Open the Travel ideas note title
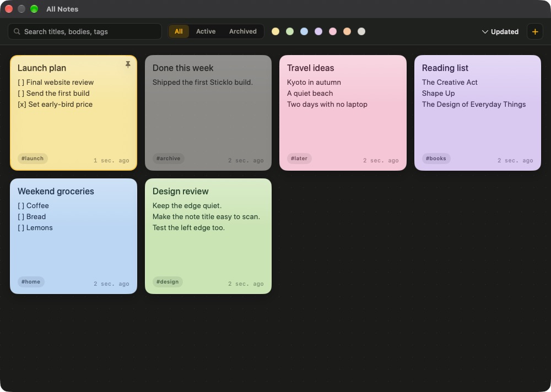Screen dimensions: 551x392 pyautogui.click(x=310, y=68)
